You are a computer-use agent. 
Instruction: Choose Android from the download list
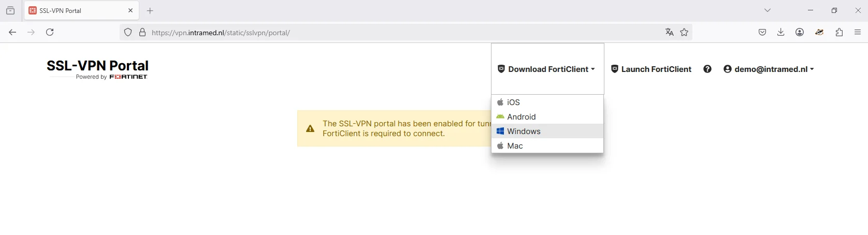pos(547,116)
